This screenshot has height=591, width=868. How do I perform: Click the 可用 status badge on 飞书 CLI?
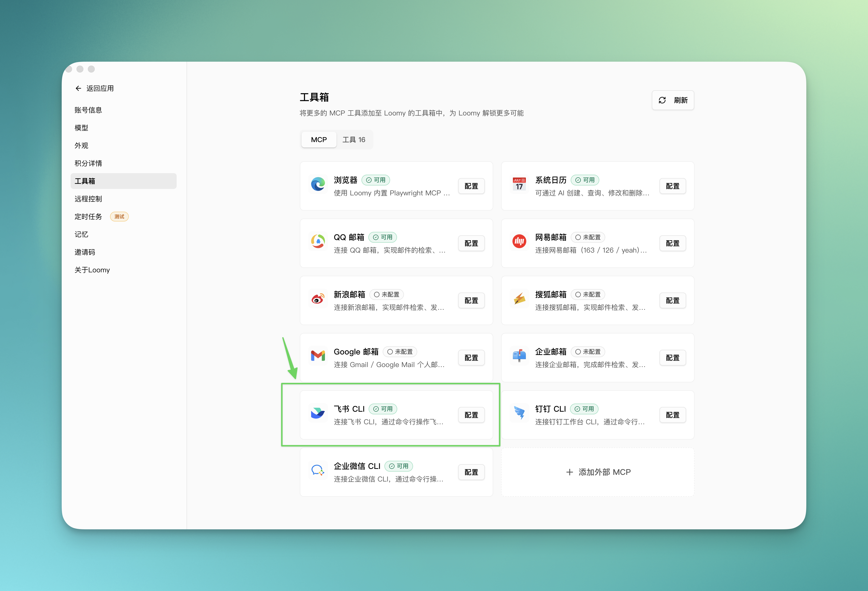pos(383,409)
